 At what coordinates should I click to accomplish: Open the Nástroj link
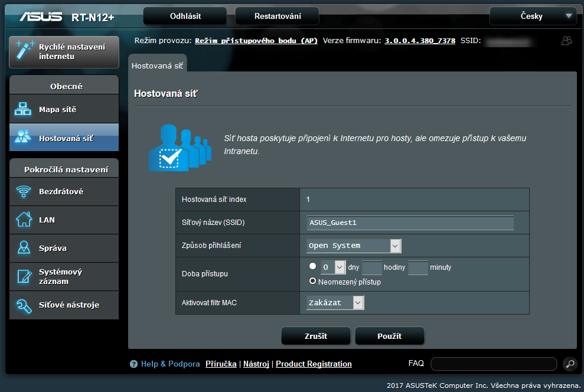pyautogui.click(x=256, y=364)
